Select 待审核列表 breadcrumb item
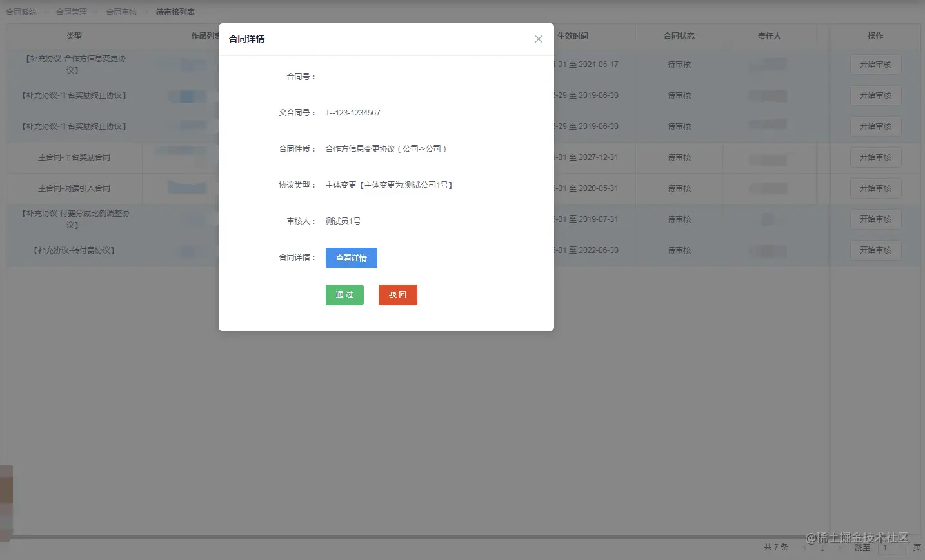 [x=175, y=12]
